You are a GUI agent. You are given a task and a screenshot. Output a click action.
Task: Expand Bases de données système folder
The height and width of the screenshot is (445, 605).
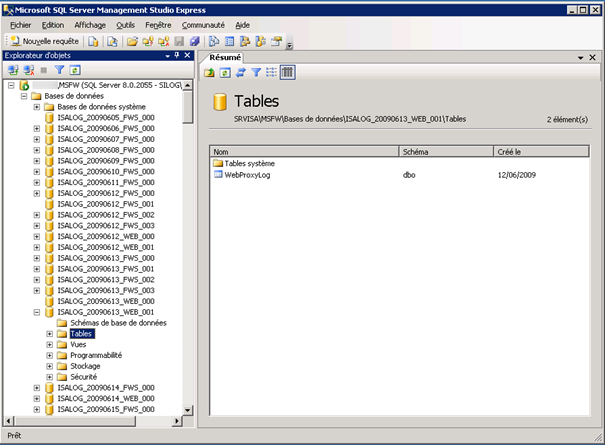[x=37, y=107]
